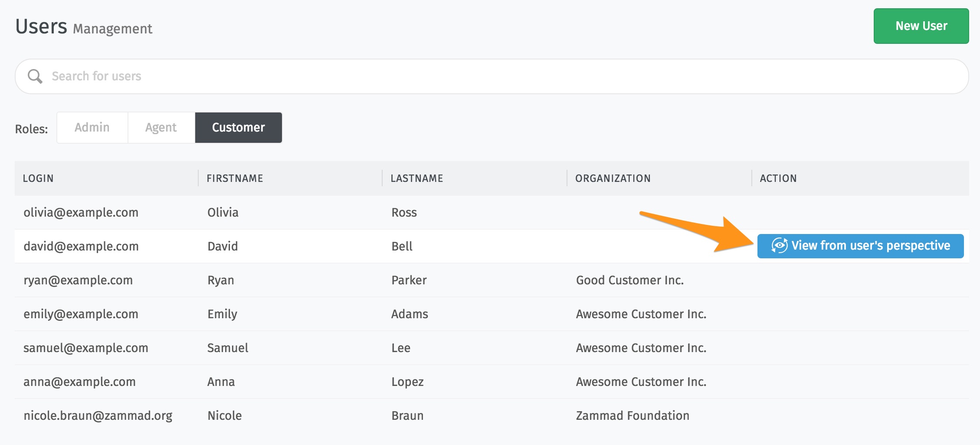
Task: Sort by the LASTNAME column header
Action: coord(417,178)
